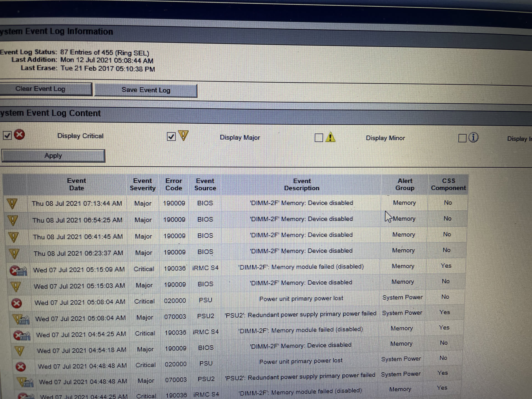The width and height of the screenshot is (532, 399).
Task: Enable the Display Info checkbox
Action: click(x=462, y=138)
